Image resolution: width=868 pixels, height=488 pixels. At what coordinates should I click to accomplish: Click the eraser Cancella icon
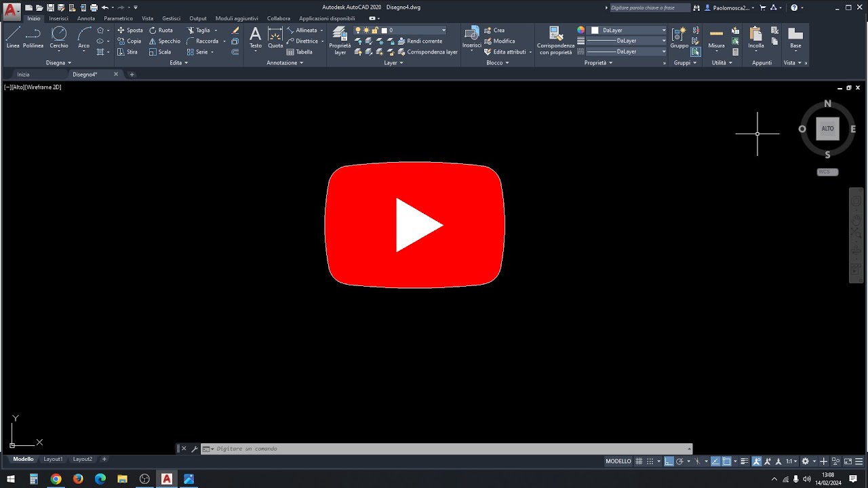click(235, 30)
